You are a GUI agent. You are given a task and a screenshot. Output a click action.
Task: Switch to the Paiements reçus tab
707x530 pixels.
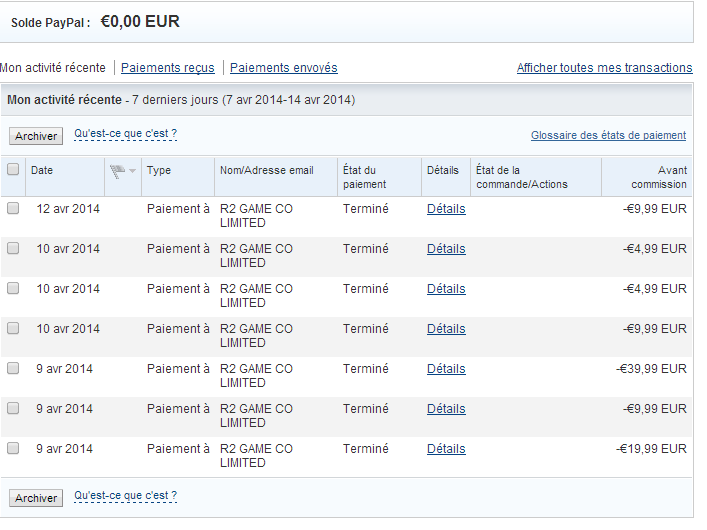(167, 68)
